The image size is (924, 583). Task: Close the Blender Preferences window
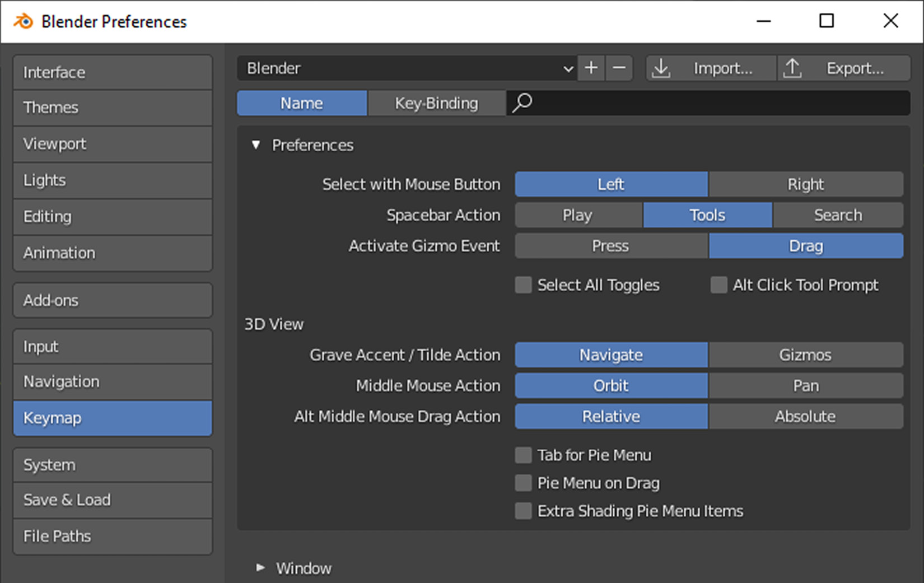[890, 21]
